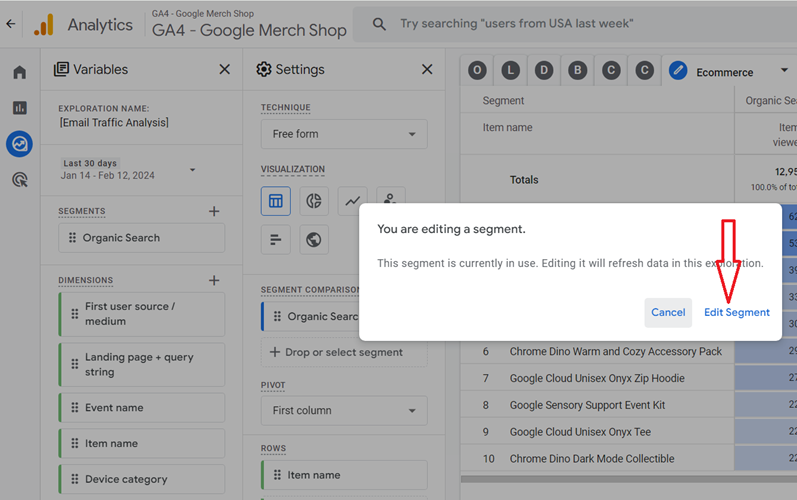Open the Advertising icon in sidebar
Viewport: 797px width, 500px height.
(x=20, y=180)
